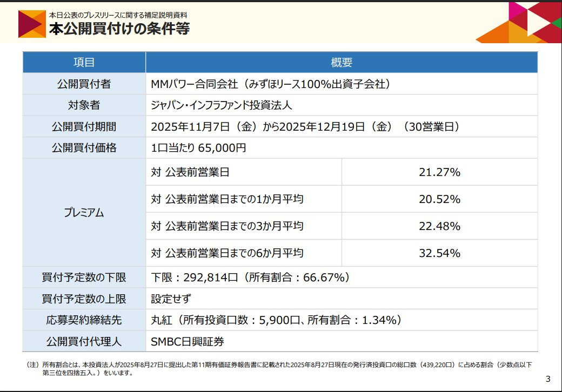Screen dimensions: 562x392
Task: Click the subtitle 本日公表のプレスリリースに関する補足説明資料
Action: [x=118, y=15]
